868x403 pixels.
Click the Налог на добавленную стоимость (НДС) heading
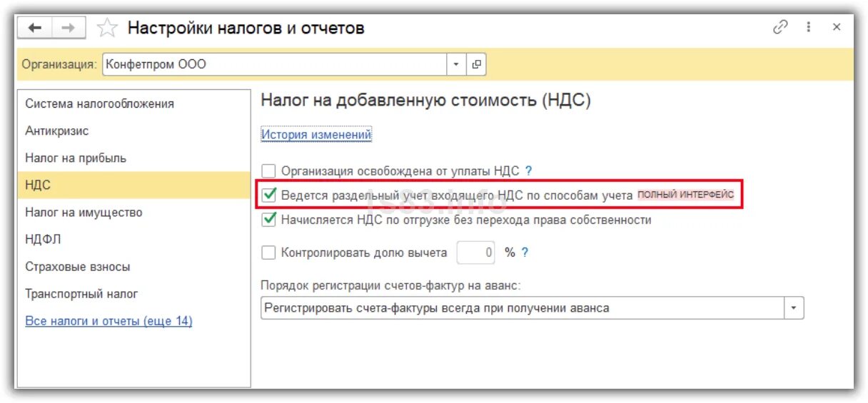(x=426, y=101)
